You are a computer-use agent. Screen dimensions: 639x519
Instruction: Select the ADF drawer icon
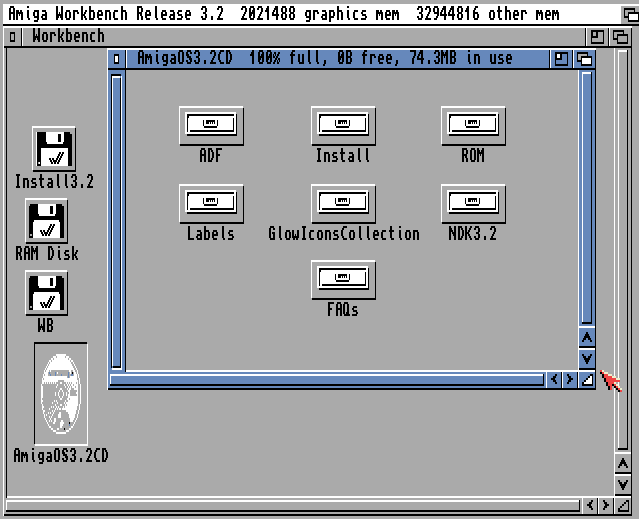point(211,125)
